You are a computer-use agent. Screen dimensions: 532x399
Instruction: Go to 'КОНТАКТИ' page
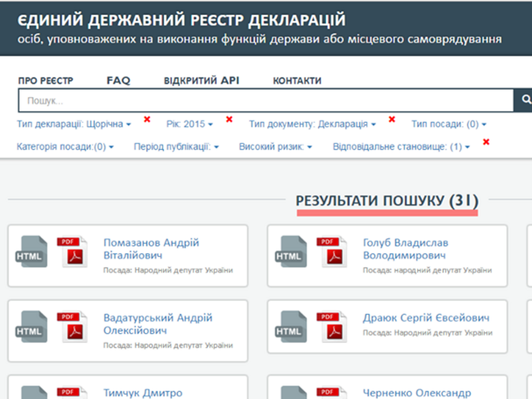[x=297, y=81]
